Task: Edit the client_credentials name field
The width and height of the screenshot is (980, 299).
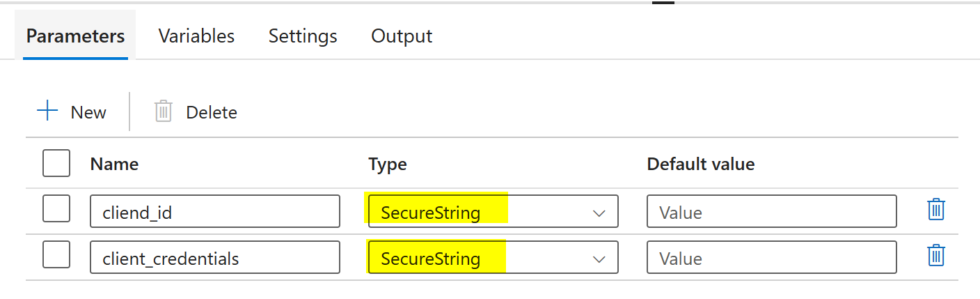Action: [214, 257]
